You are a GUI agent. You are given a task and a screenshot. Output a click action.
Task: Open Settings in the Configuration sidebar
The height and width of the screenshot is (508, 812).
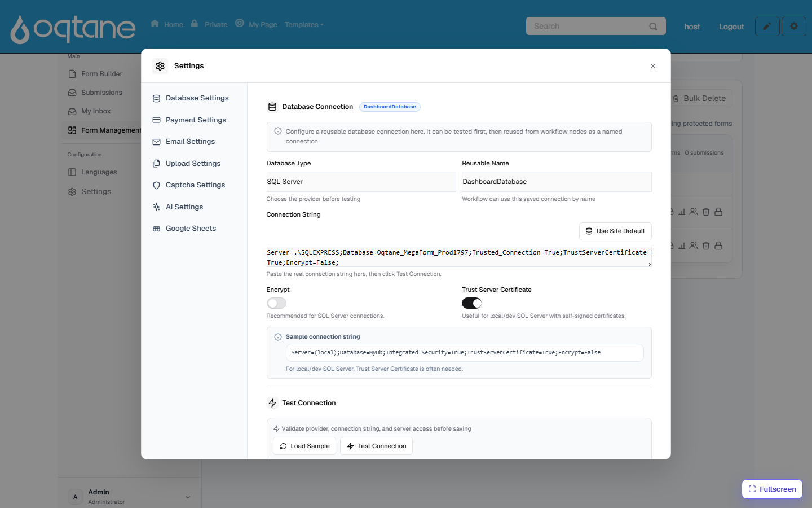point(96,192)
